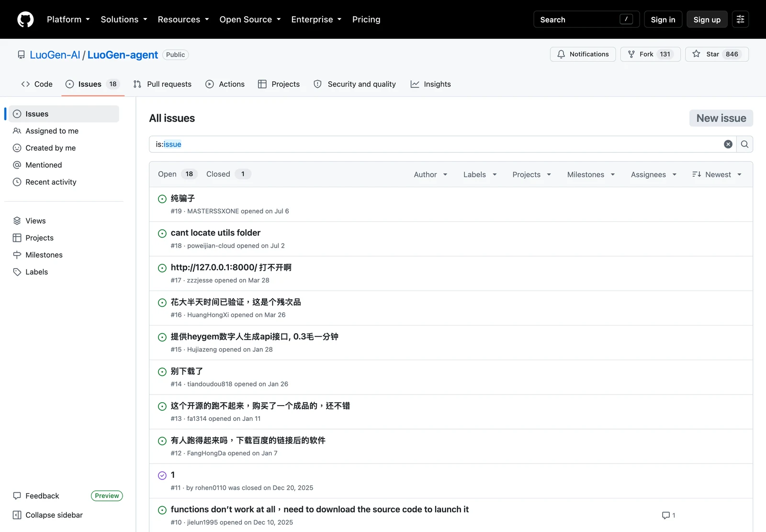This screenshot has width=766, height=532.
Task: Click the Sign up button
Action: 707,20
